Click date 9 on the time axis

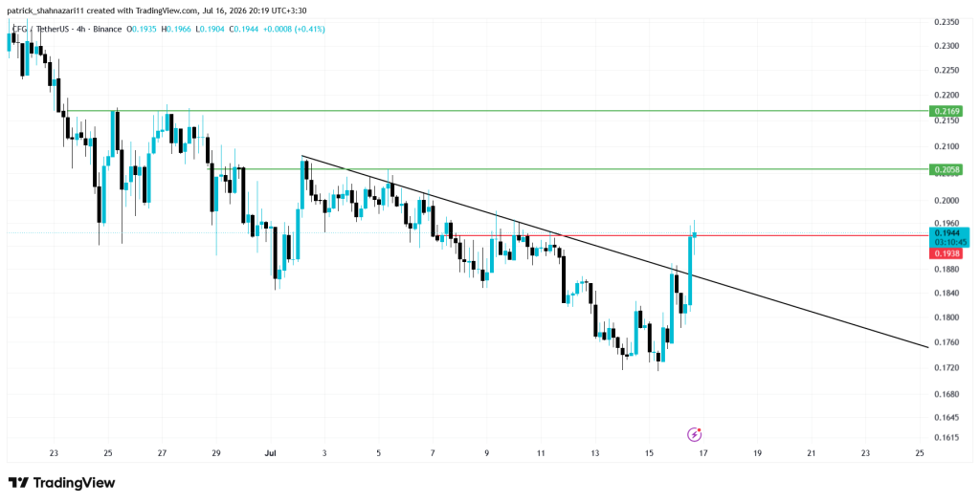pos(487,453)
